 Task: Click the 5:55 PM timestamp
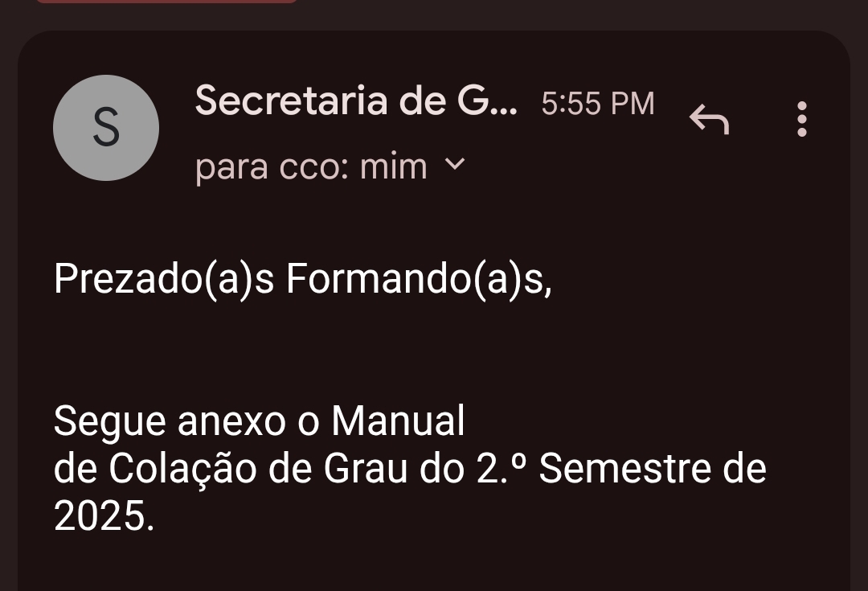tap(598, 104)
